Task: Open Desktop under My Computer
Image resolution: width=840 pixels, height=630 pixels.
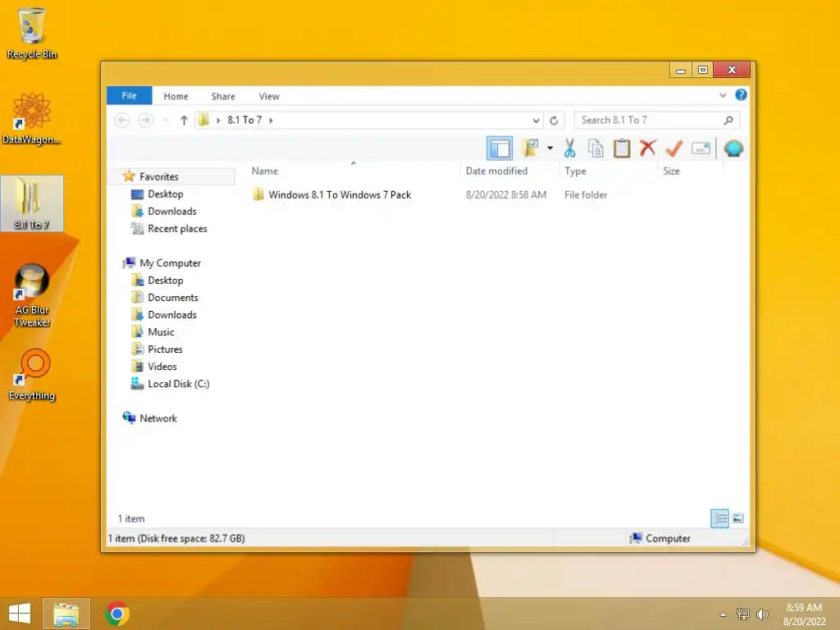Action: click(165, 281)
